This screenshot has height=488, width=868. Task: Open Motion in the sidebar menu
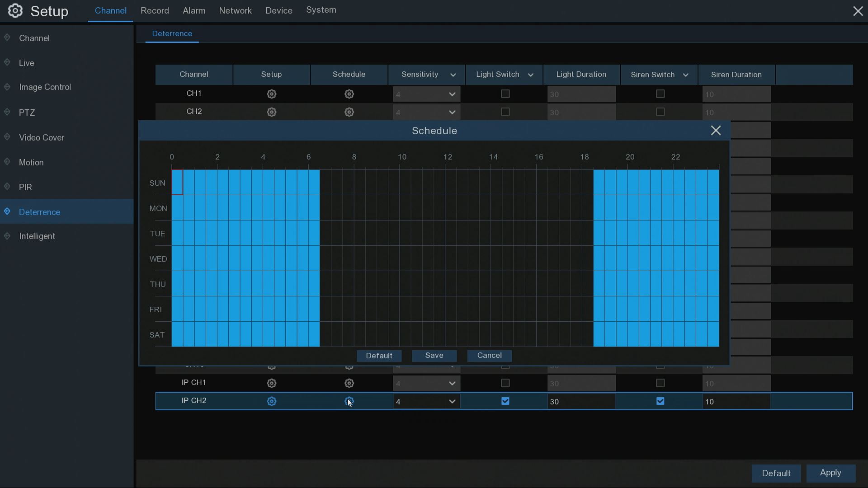pyautogui.click(x=31, y=162)
